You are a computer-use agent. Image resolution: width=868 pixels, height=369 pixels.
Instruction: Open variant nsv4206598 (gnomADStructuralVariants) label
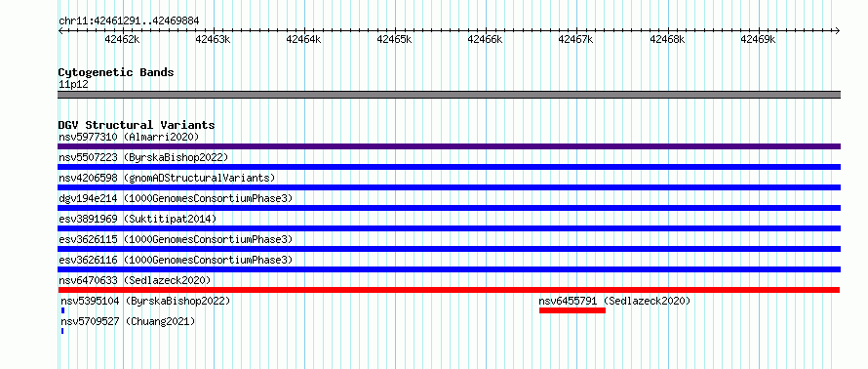pyautogui.click(x=167, y=178)
